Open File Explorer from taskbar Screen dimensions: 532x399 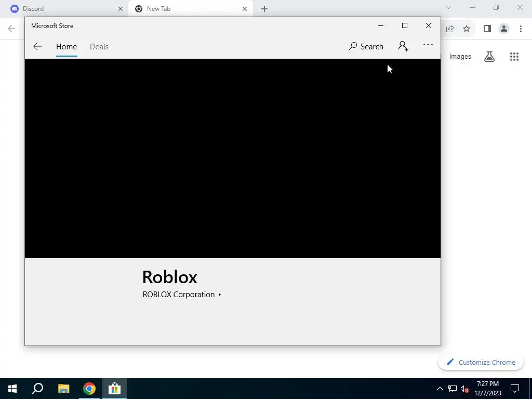(x=63, y=389)
